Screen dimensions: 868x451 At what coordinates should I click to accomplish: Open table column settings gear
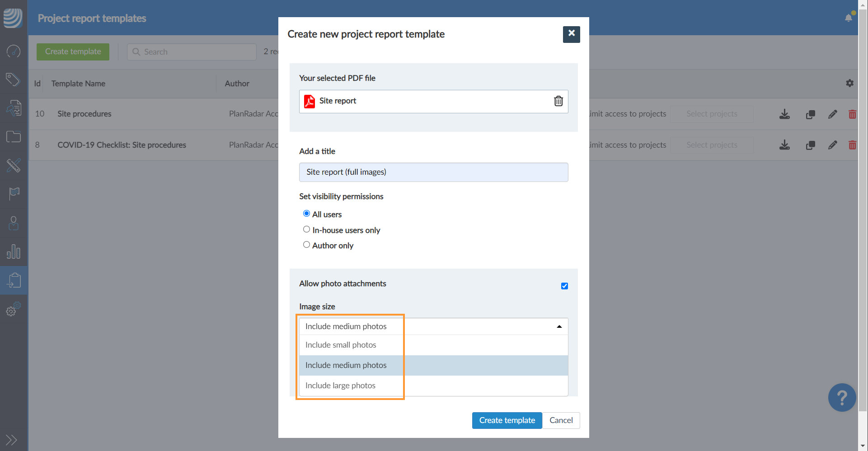point(849,84)
